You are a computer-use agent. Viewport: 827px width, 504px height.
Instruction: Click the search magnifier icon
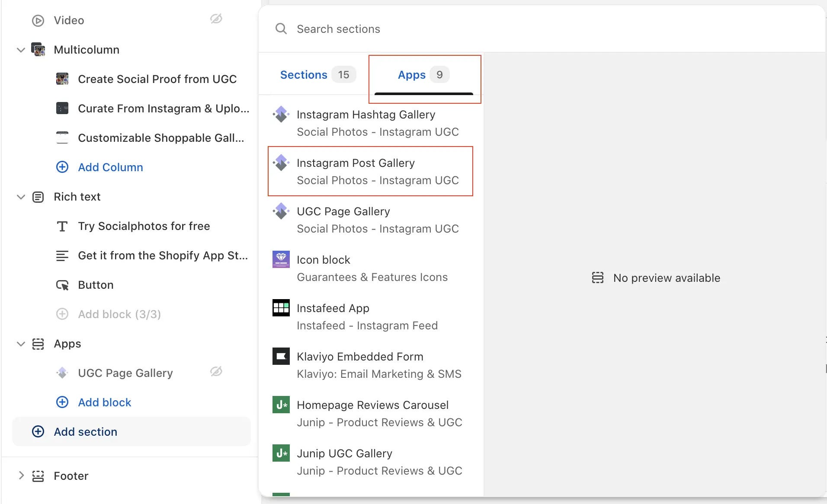coord(281,29)
